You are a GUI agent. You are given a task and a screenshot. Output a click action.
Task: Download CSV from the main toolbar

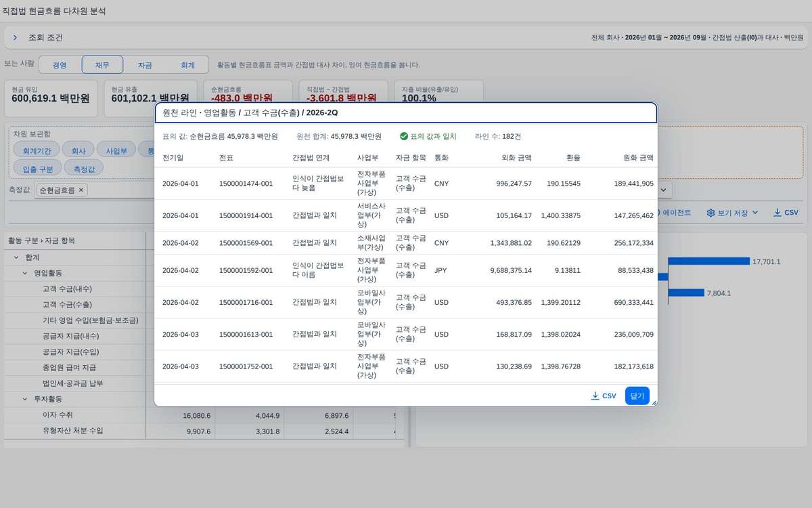click(786, 213)
